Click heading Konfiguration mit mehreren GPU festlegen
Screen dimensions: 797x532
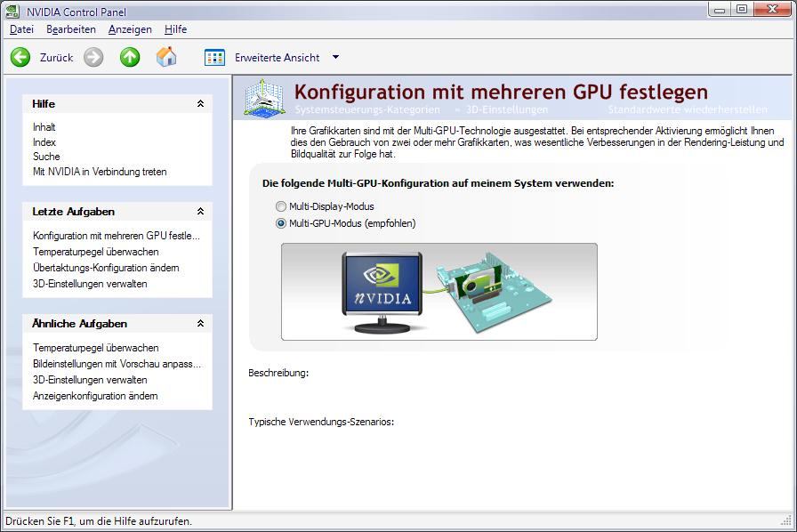(501, 92)
